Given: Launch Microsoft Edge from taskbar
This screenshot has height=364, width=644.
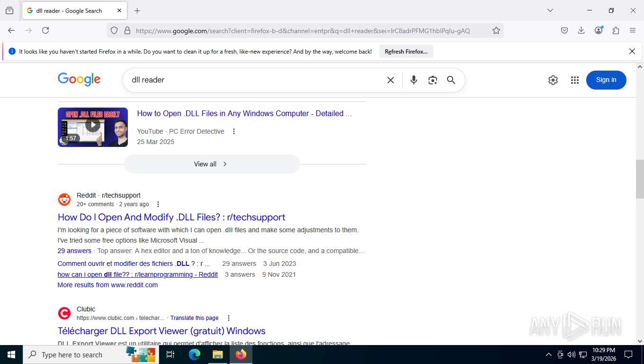Looking at the screenshot, I should (x=195, y=355).
